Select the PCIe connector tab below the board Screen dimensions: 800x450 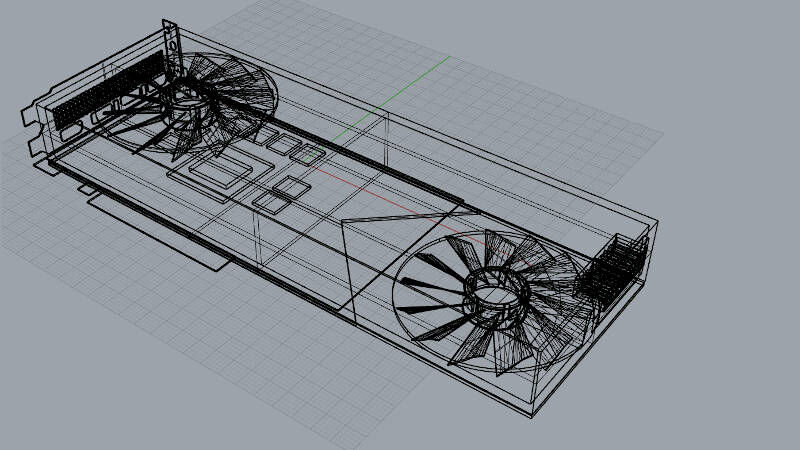pos(159,233)
